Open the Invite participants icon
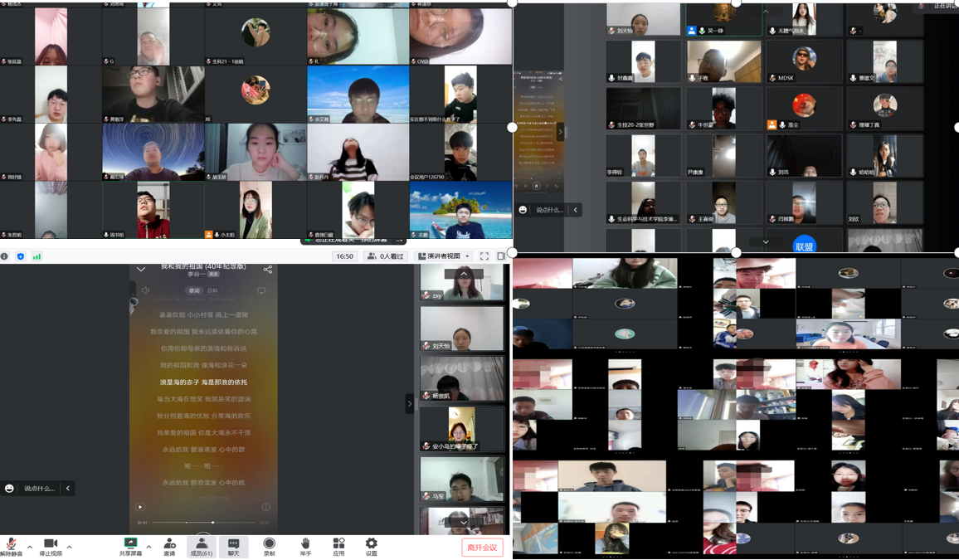The height and width of the screenshot is (560, 959). point(169,545)
